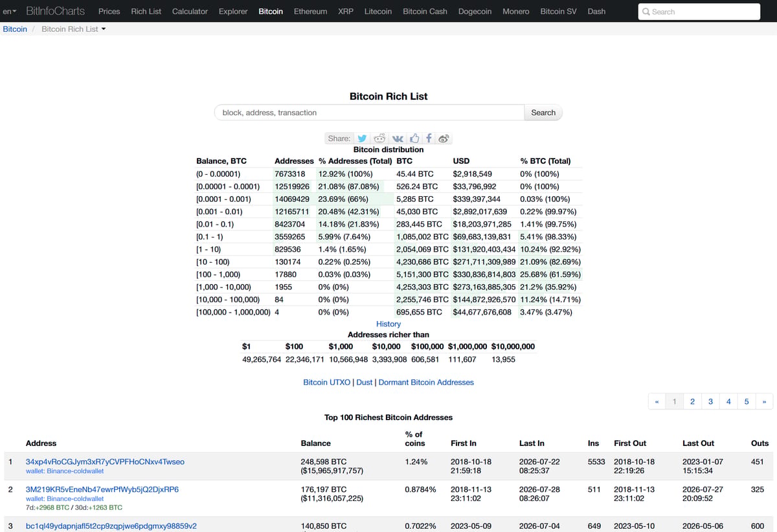The width and height of the screenshot is (777, 532).
Task: Open the Dormant Bitcoin Addresses link
Action: pyautogui.click(x=426, y=382)
